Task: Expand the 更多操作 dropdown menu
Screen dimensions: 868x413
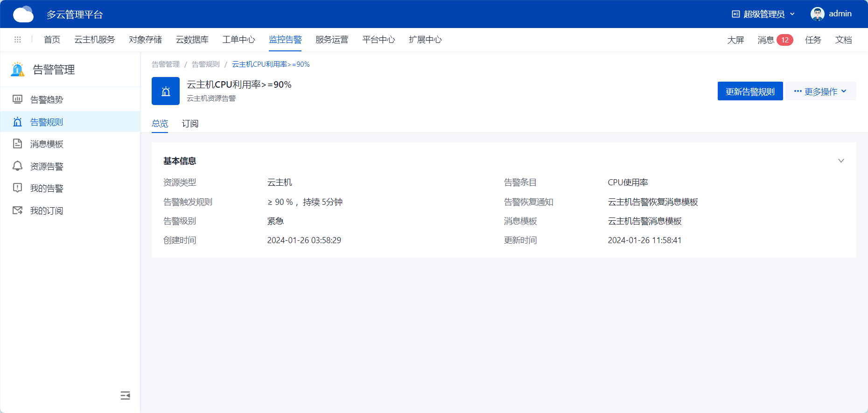Action: [x=820, y=91]
